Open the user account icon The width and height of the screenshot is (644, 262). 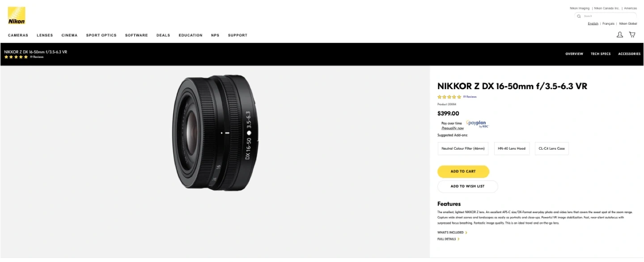(x=620, y=34)
